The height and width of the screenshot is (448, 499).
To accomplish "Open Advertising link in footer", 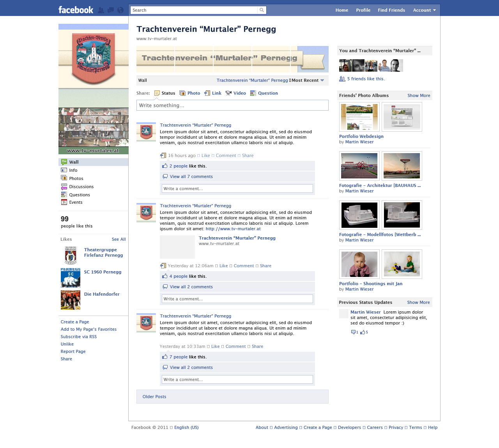I will pyautogui.click(x=286, y=427).
